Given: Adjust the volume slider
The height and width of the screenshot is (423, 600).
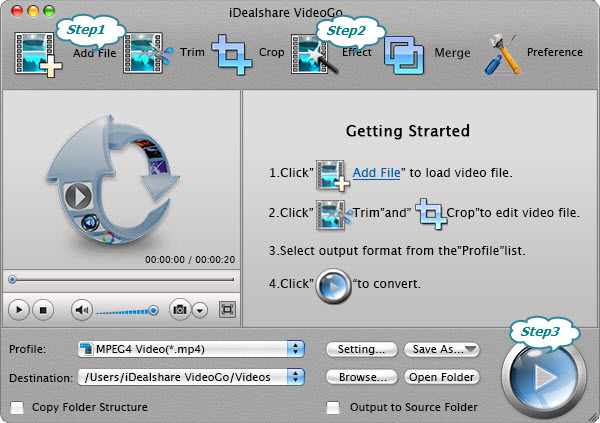Looking at the screenshot, I should (x=127, y=311).
